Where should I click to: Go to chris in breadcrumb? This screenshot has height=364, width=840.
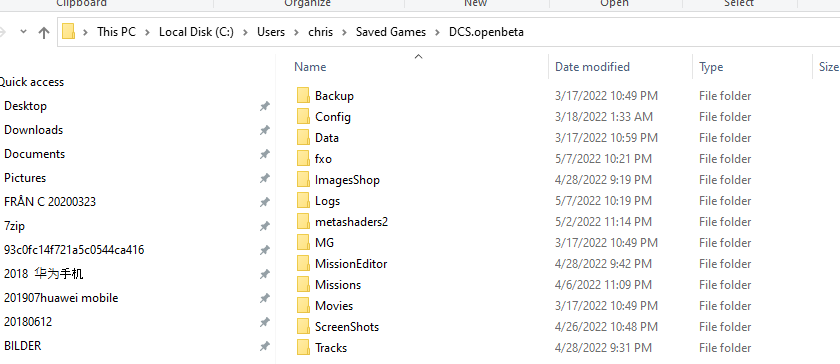pyautogui.click(x=320, y=32)
